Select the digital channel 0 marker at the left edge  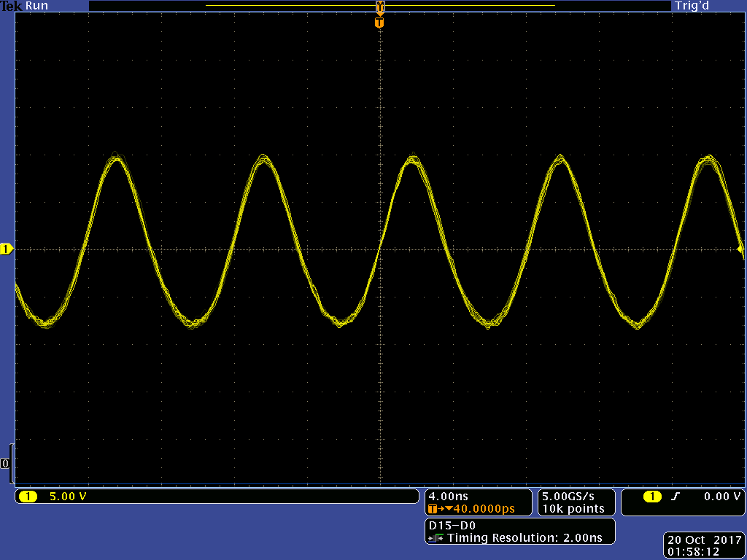(x=5, y=464)
